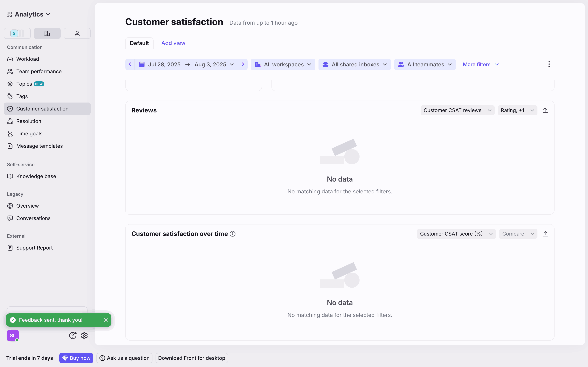Click the export icon in Reviews panel

tap(545, 110)
